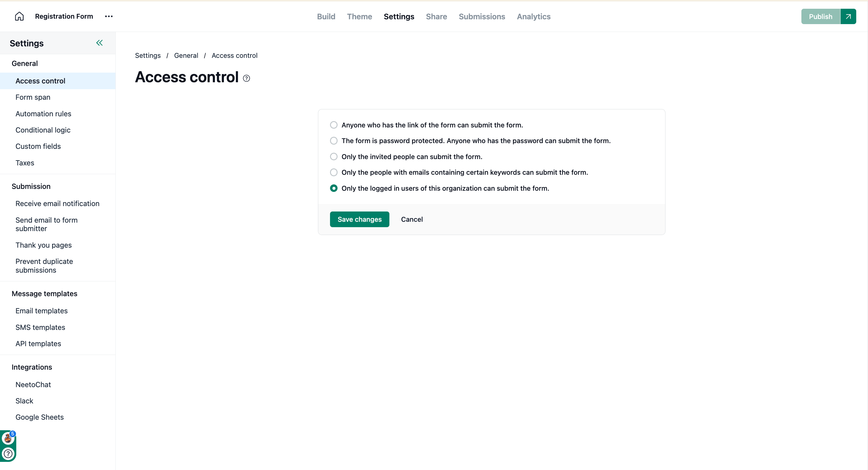Viewport: 868px width, 470px height.
Task: Click the Save changes button
Action: coord(359,219)
